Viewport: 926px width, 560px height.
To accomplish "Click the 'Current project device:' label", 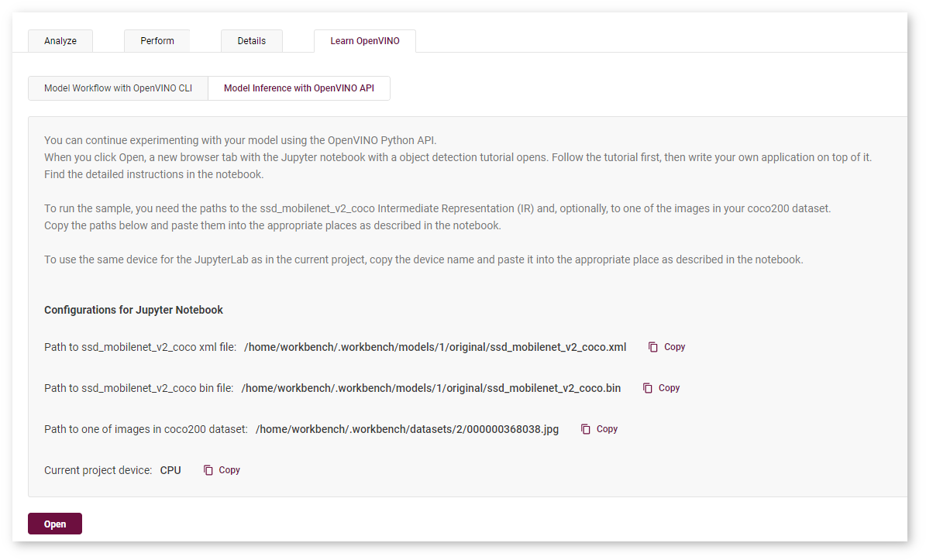I will click(98, 470).
